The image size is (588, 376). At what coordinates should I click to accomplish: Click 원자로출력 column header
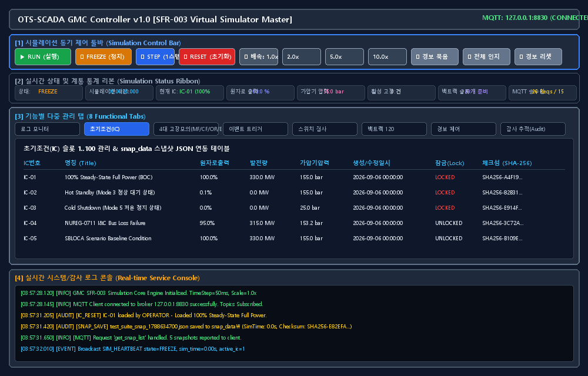point(215,163)
